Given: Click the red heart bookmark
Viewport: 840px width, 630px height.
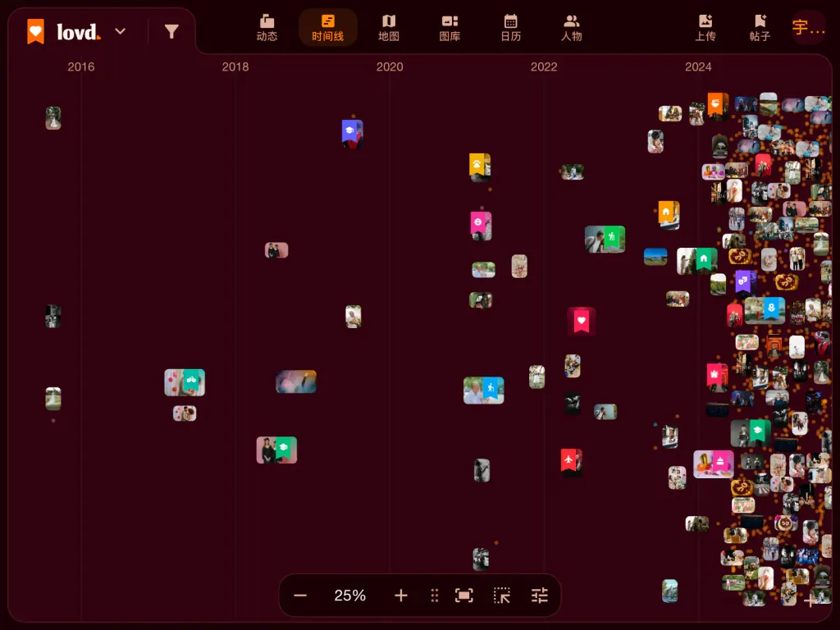Looking at the screenshot, I should click(582, 321).
